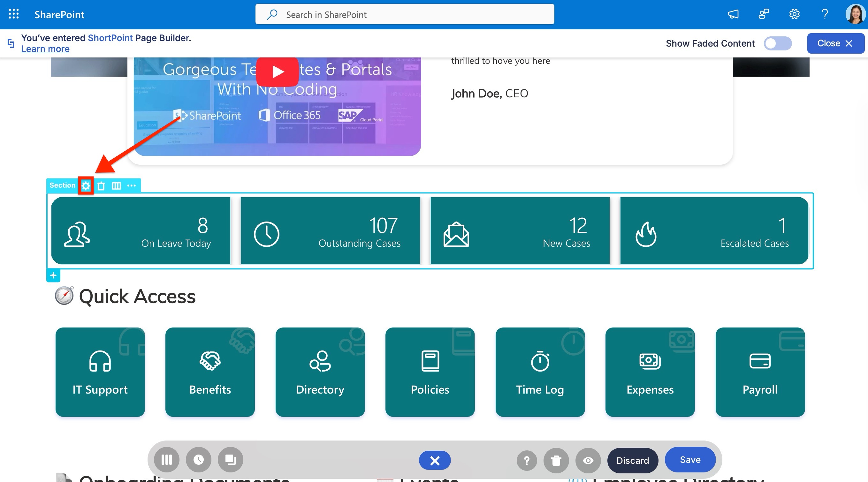Add new section with plus button
The image size is (868, 482).
[53, 275]
